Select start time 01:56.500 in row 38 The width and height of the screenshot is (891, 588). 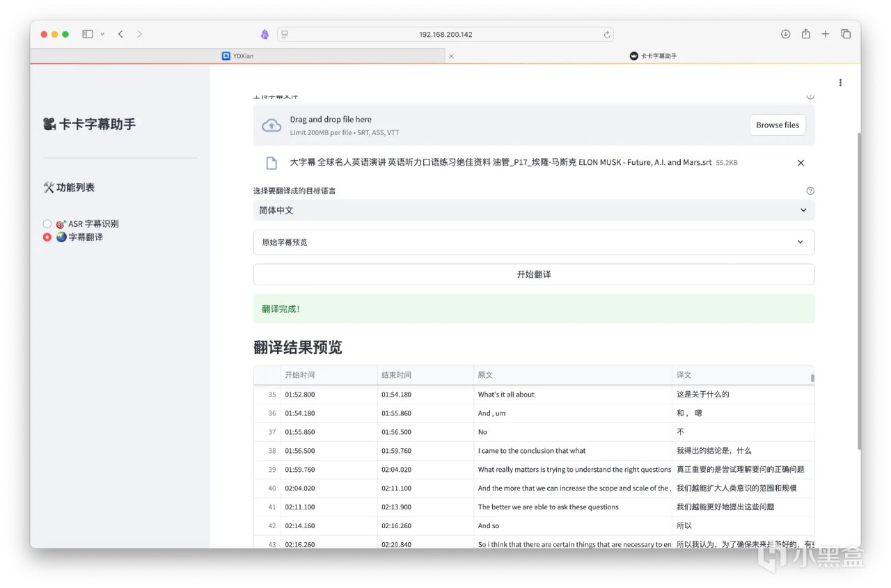click(x=329, y=451)
